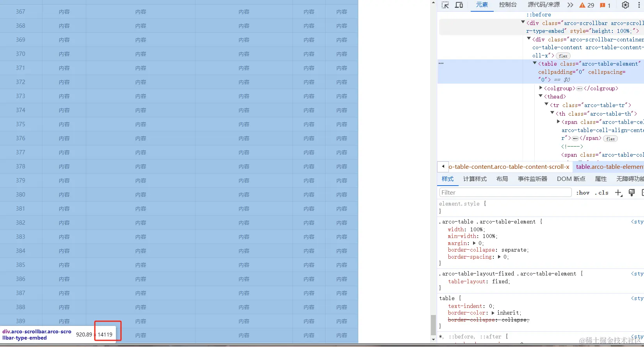Expand the span arco-table-cell node
The image size is (644, 347).
(x=558, y=122)
